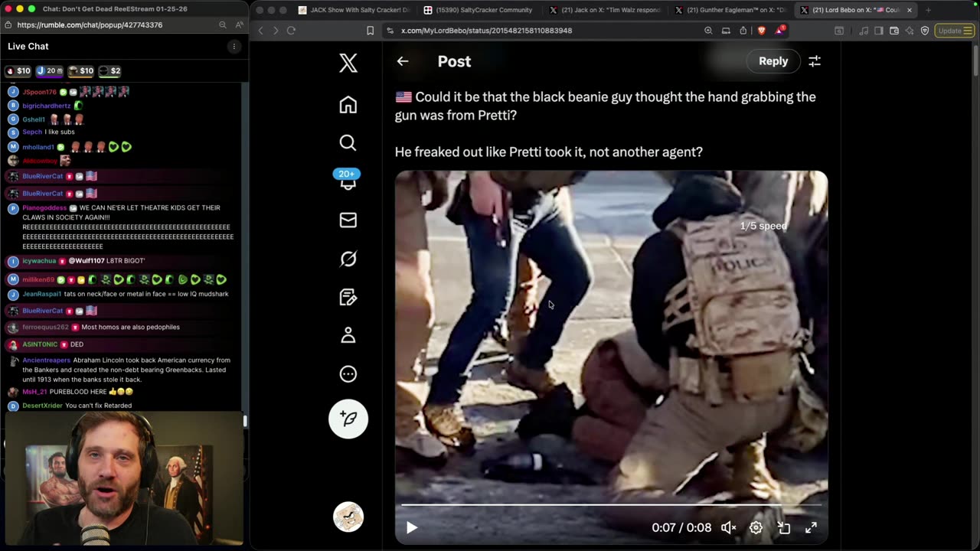Open ASINTONIC's chat username

pos(40,344)
